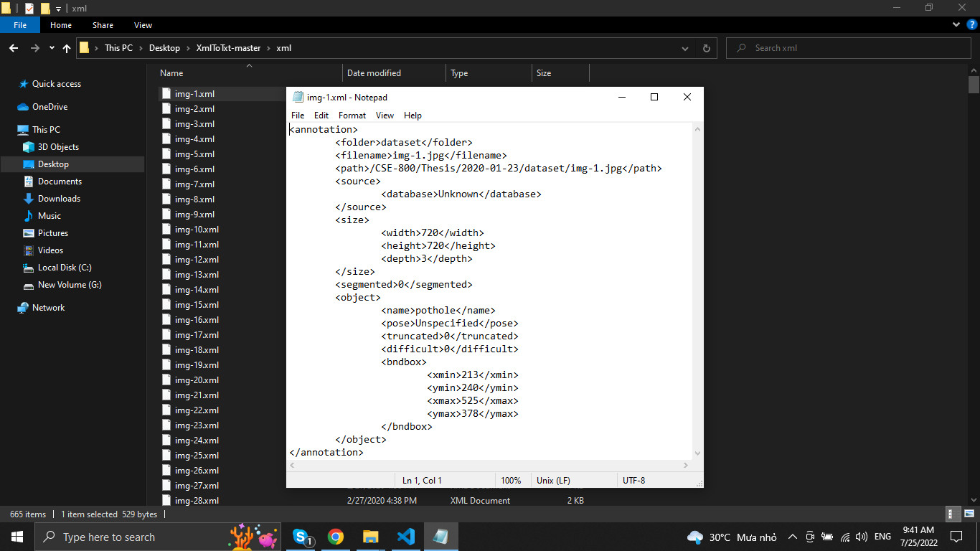Switch to the View ribbon tab
This screenshot has height=551, width=980.
(x=142, y=24)
